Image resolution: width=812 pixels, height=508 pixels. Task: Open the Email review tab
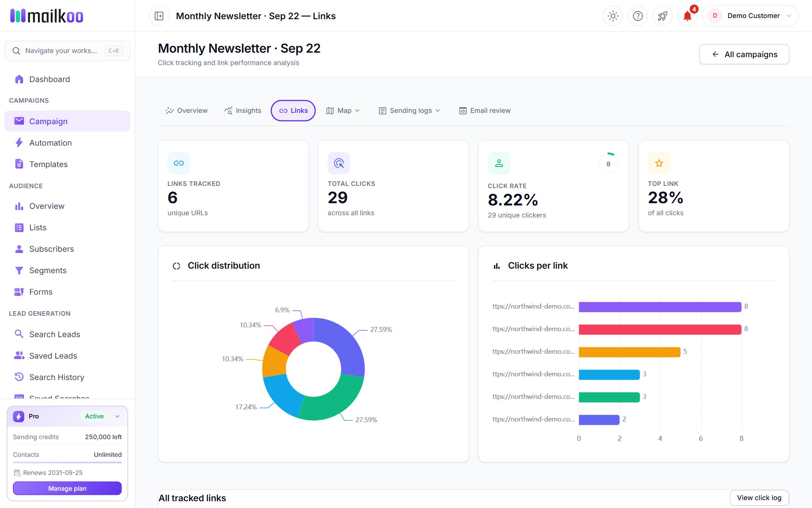pyautogui.click(x=485, y=111)
